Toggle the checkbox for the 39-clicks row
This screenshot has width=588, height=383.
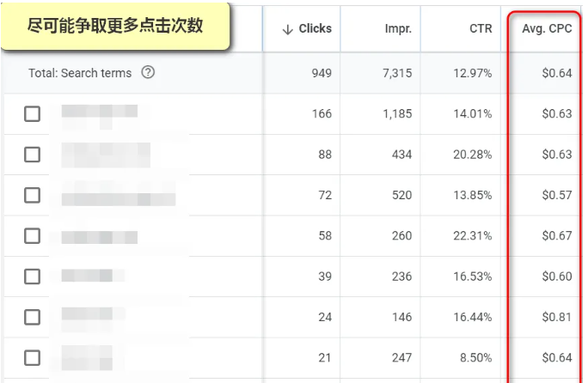tap(32, 277)
